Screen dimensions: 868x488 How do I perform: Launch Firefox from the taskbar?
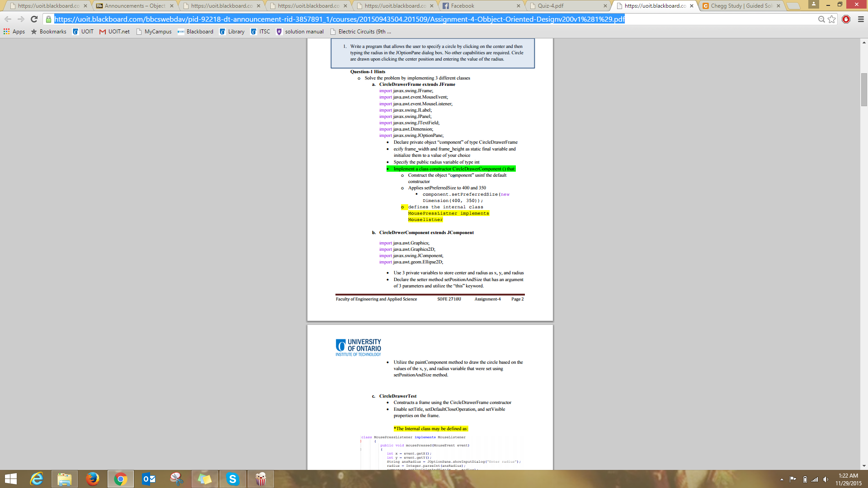(93, 479)
